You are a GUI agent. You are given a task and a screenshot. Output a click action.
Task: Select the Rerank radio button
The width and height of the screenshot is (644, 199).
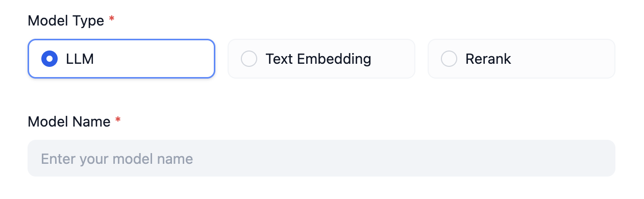(x=449, y=59)
